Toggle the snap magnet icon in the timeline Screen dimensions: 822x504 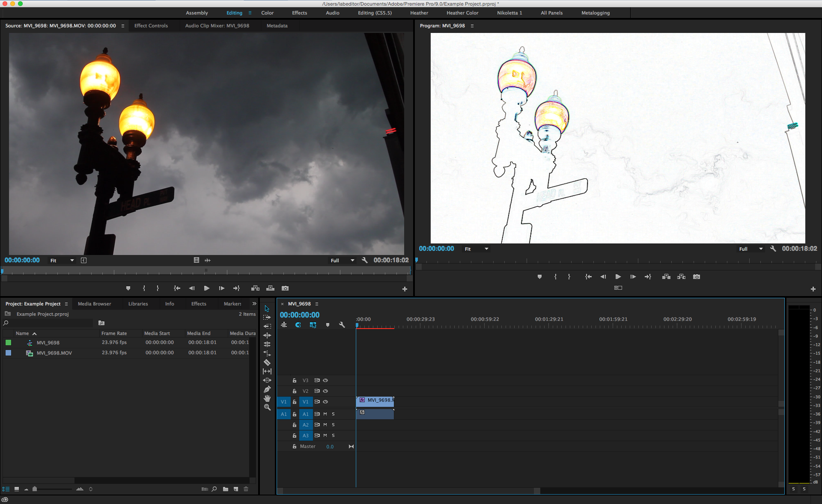[x=298, y=325]
